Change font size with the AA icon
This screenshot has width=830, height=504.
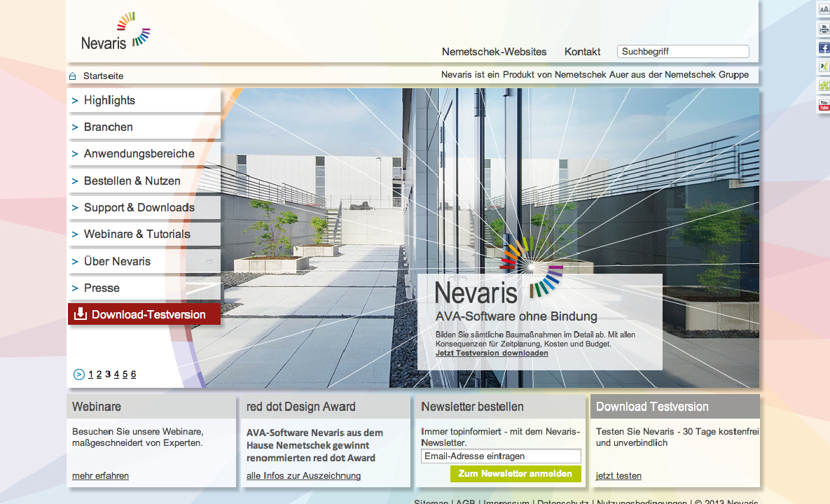tap(824, 10)
